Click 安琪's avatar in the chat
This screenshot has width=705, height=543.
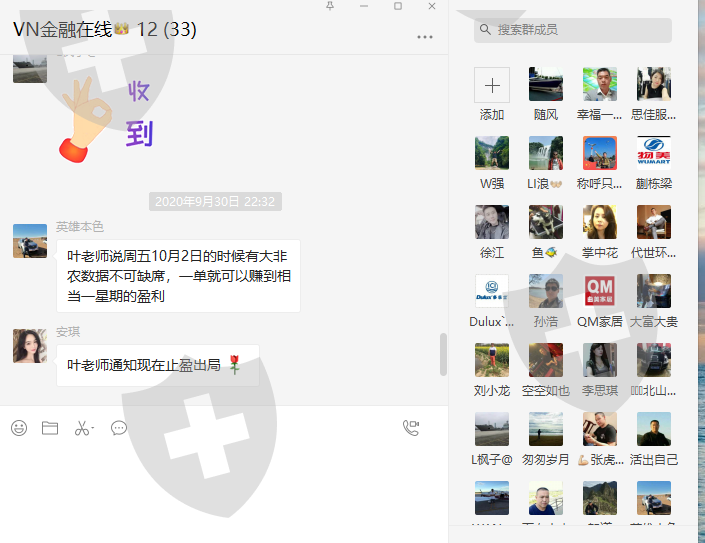pos(30,346)
